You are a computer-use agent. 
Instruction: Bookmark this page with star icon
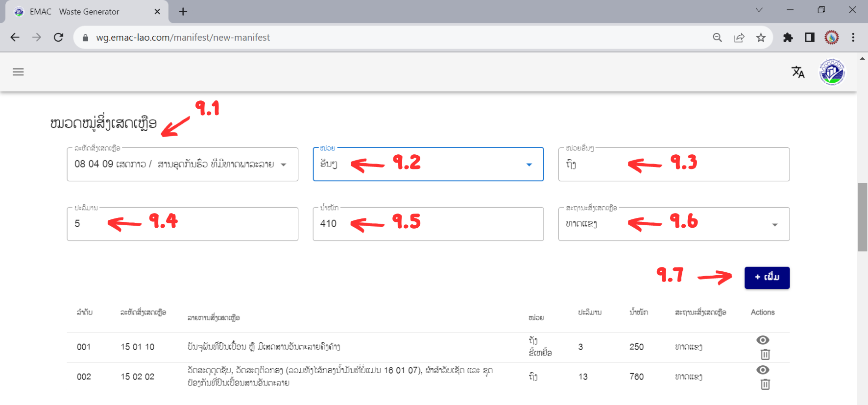pyautogui.click(x=761, y=38)
